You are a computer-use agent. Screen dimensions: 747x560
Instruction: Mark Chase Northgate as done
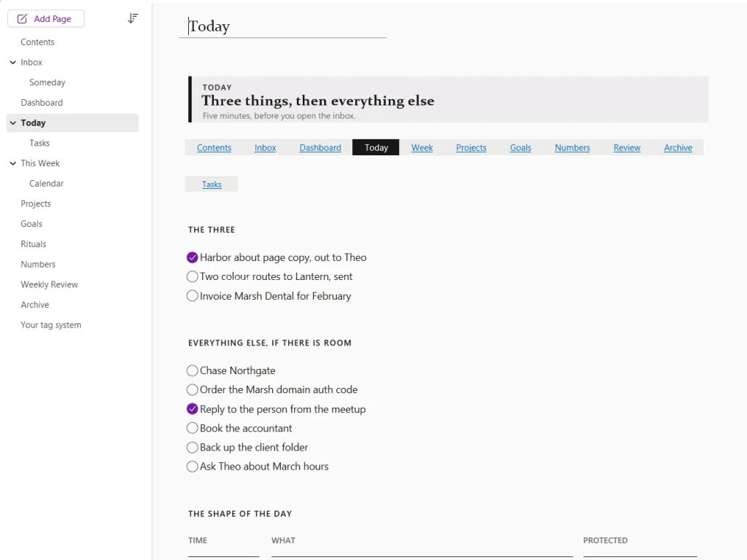click(x=192, y=370)
